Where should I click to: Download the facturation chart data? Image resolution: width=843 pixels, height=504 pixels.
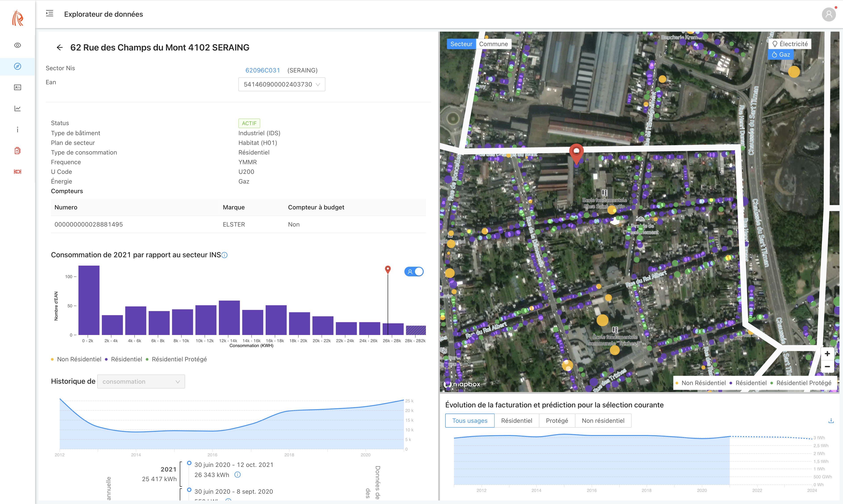831,420
